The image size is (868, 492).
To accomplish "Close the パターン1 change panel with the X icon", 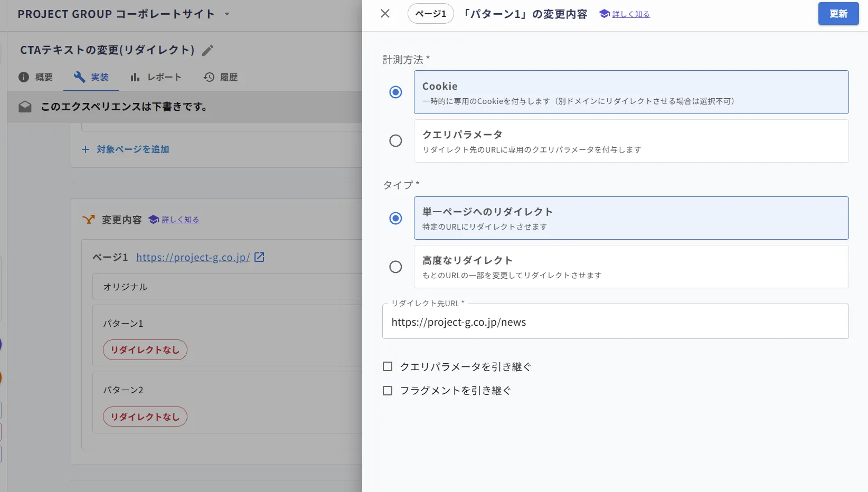I will (x=385, y=14).
